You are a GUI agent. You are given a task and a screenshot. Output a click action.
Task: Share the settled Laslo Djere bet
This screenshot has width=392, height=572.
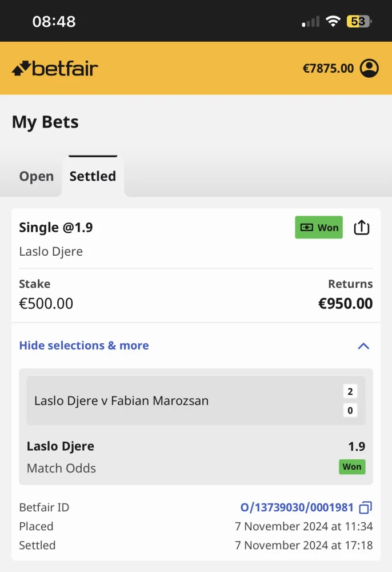362,228
